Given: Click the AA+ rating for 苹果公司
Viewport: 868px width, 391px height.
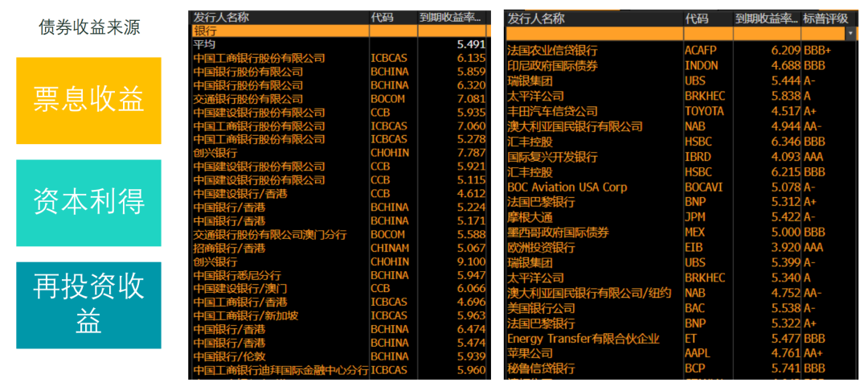Looking at the screenshot, I should click(x=814, y=353).
